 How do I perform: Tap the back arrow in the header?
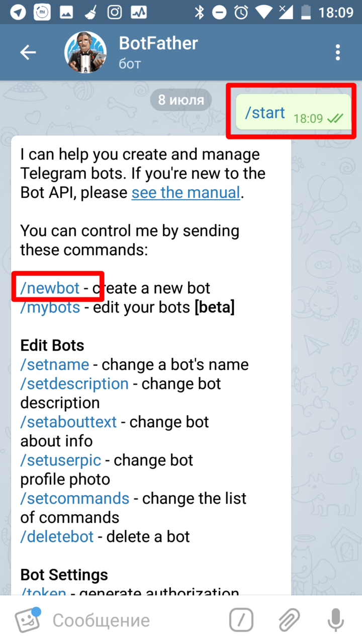point(28,52)
